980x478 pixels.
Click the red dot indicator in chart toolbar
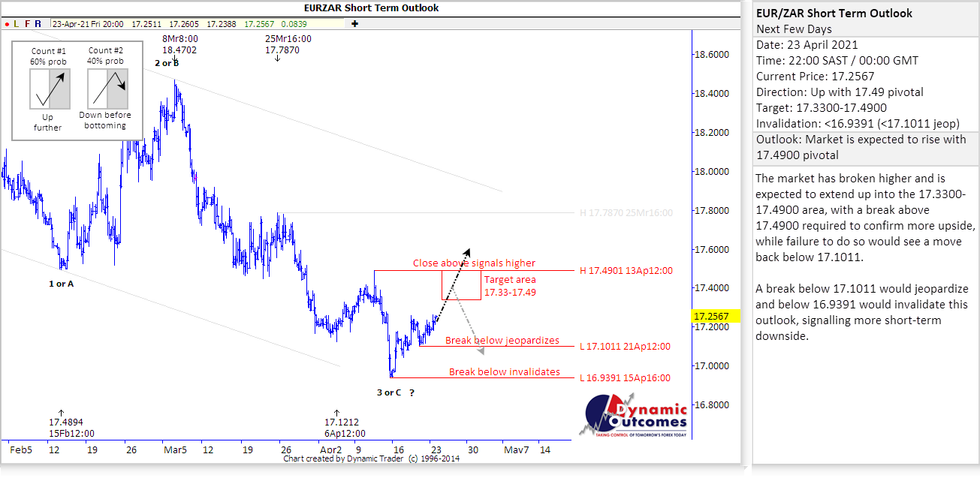coord(7,24)
